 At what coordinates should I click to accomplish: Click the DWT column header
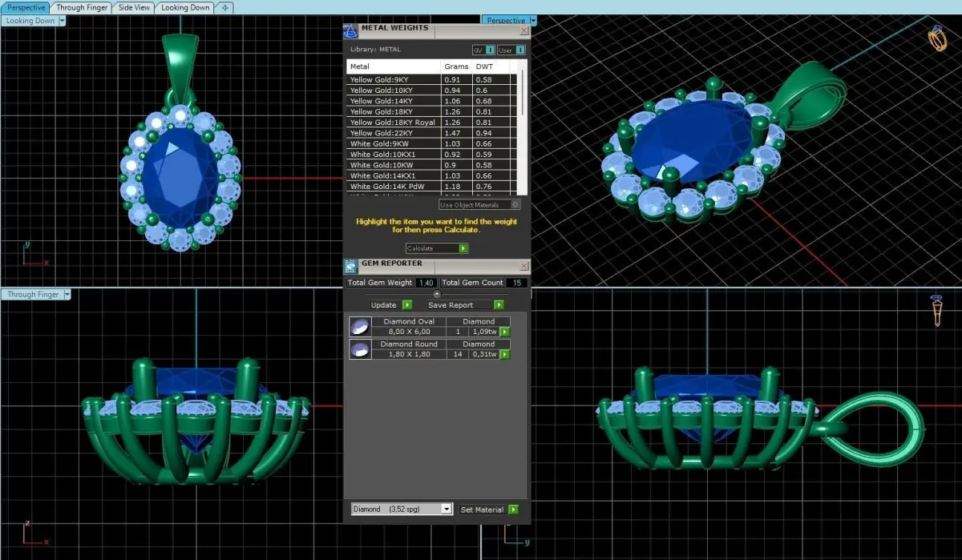click(492, 66)
